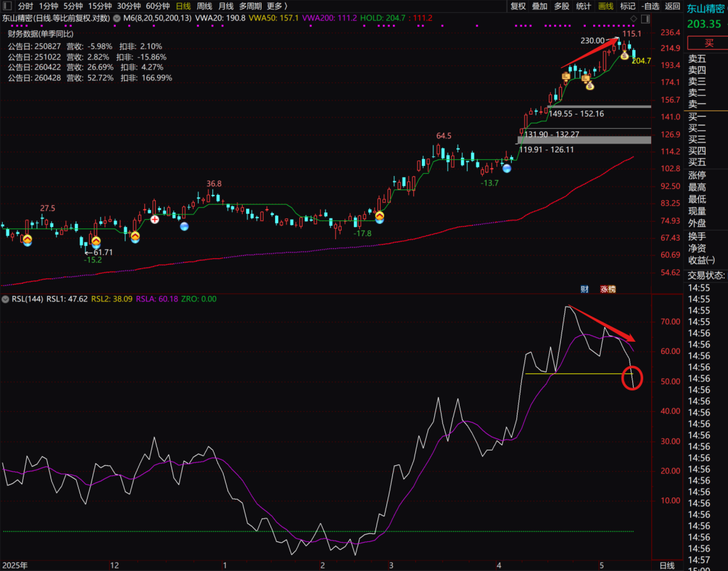
Task: Open the 多股 multi-stock view
Action: (x=562, y=6)
